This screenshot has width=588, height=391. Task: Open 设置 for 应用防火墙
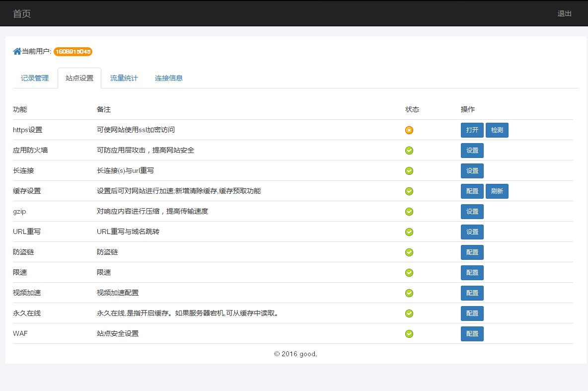[472, 150]
